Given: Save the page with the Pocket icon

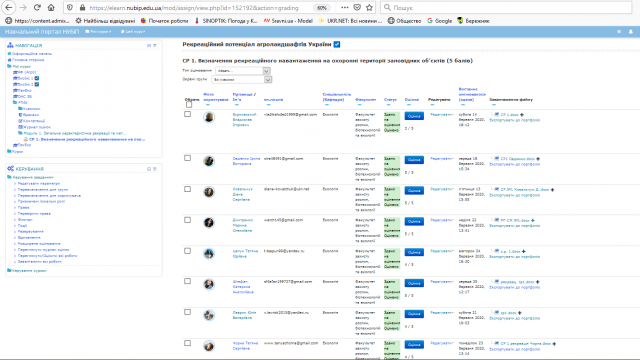Looking at the screenshot, I should (357, 7).
